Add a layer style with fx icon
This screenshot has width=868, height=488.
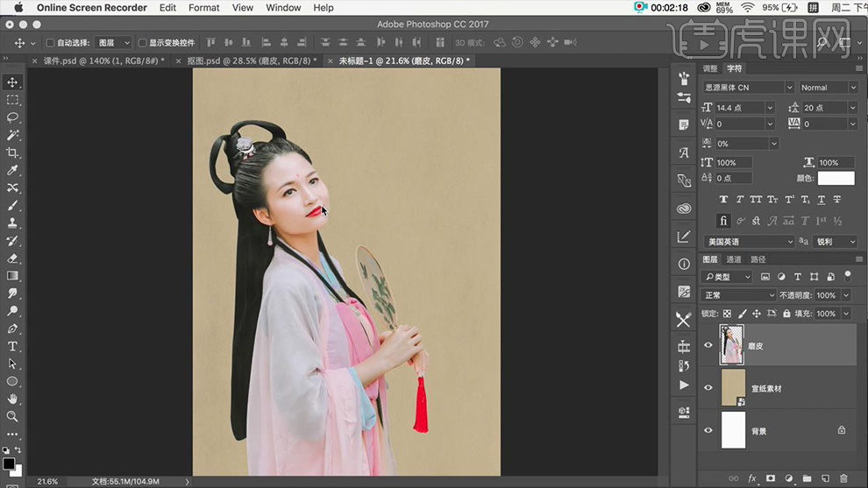751,478
